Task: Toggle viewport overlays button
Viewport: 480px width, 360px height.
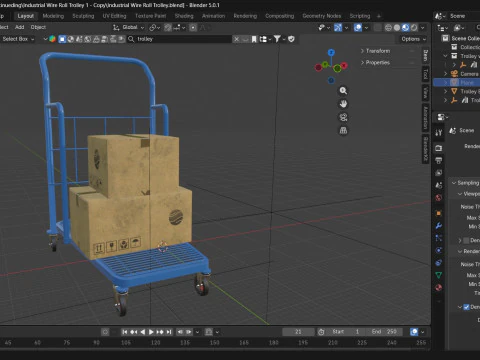Action: tap(358, 28)
